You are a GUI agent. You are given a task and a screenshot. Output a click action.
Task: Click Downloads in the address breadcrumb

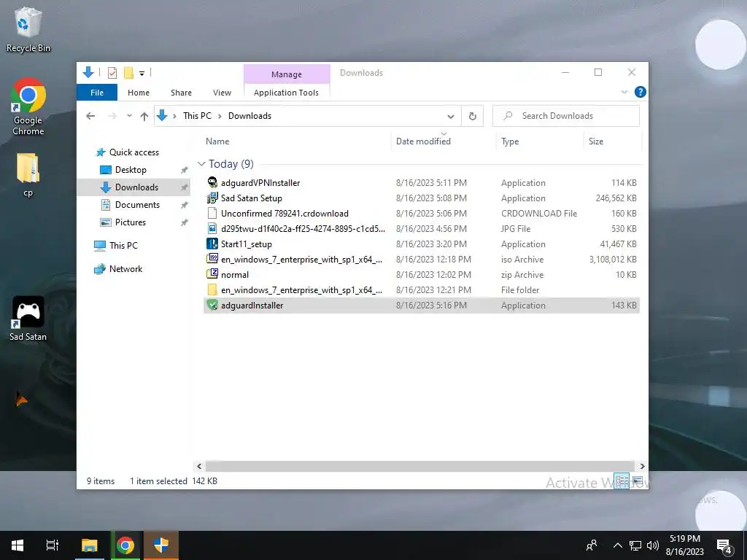(249, 116)
